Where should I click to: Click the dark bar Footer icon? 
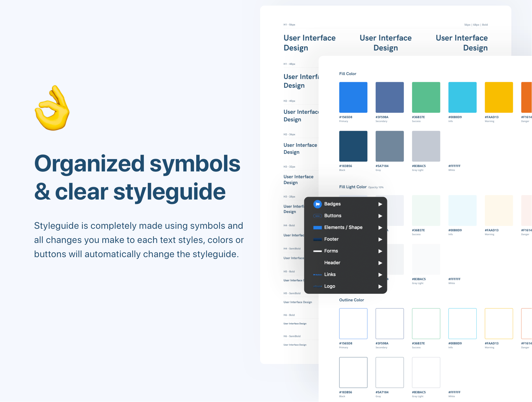[317, 239]
